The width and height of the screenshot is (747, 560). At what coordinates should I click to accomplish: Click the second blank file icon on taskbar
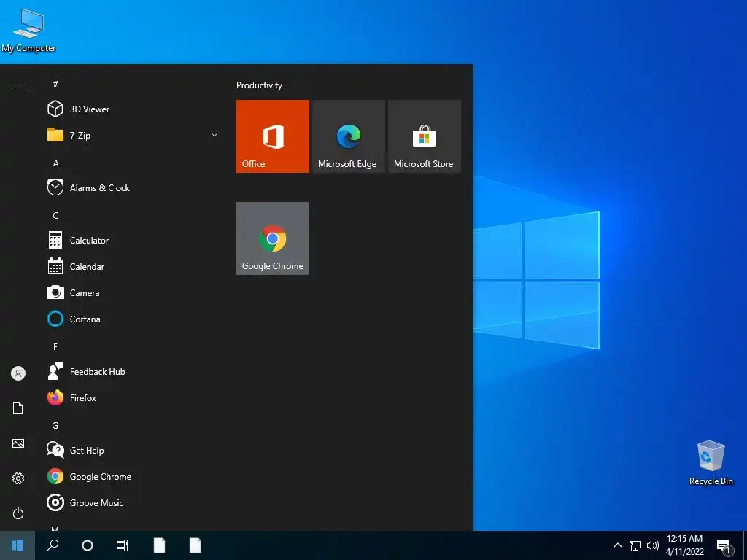(x=195, y=545)
